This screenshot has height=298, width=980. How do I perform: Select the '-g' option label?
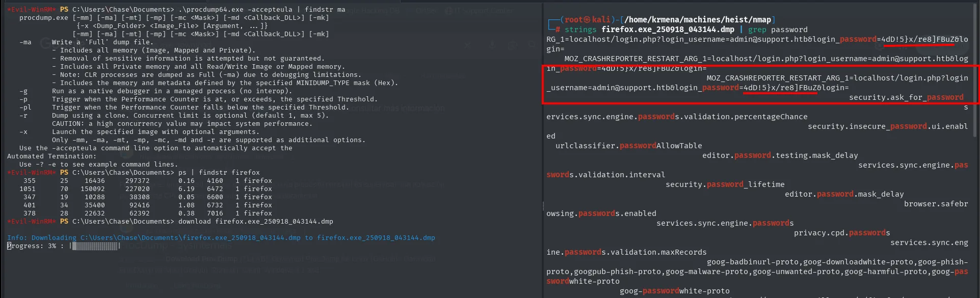point(23,91)
